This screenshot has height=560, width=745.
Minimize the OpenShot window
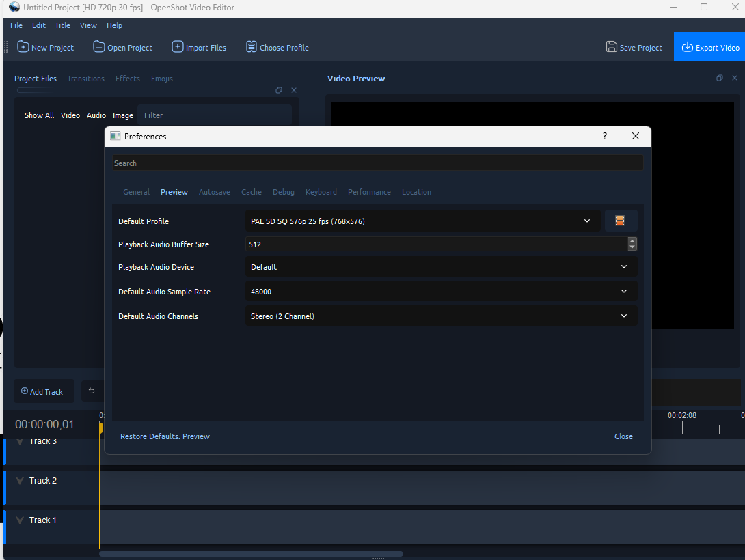pyautogui.click(x=673, y=7)
